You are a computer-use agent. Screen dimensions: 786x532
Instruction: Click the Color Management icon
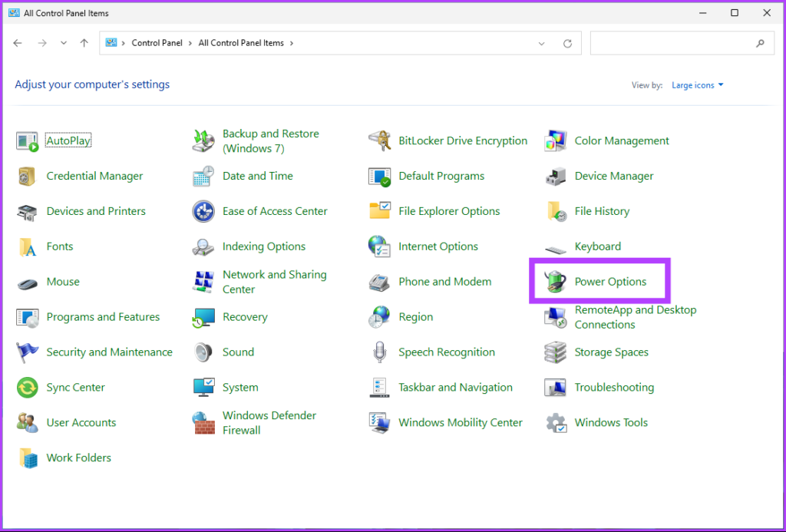click(x=555, y=141)
